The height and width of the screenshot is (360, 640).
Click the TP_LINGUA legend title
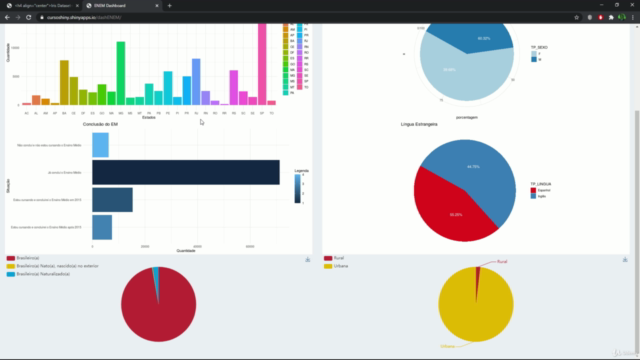point(541,184)
